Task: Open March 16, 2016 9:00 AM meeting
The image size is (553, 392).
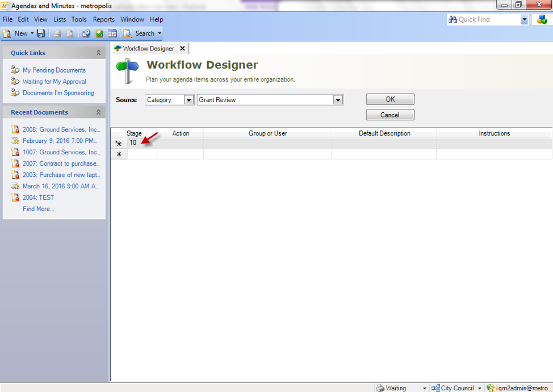Action: 60,186
